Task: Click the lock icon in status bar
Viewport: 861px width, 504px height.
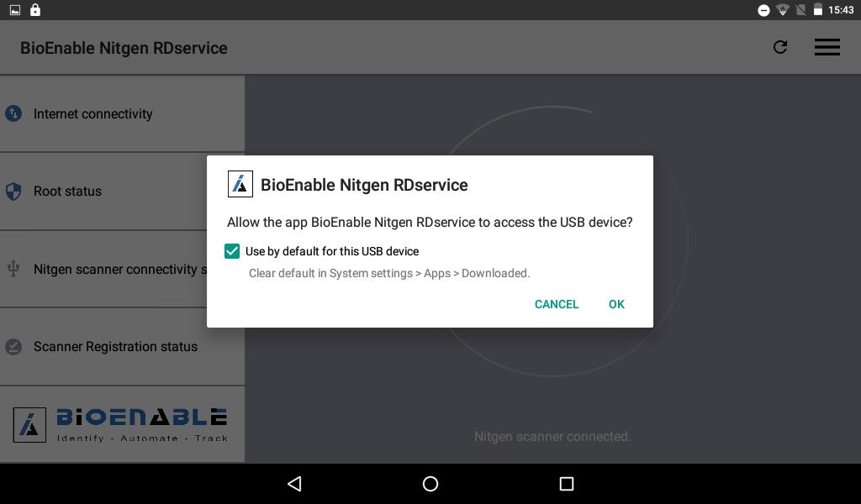Action: coord(35,10)
